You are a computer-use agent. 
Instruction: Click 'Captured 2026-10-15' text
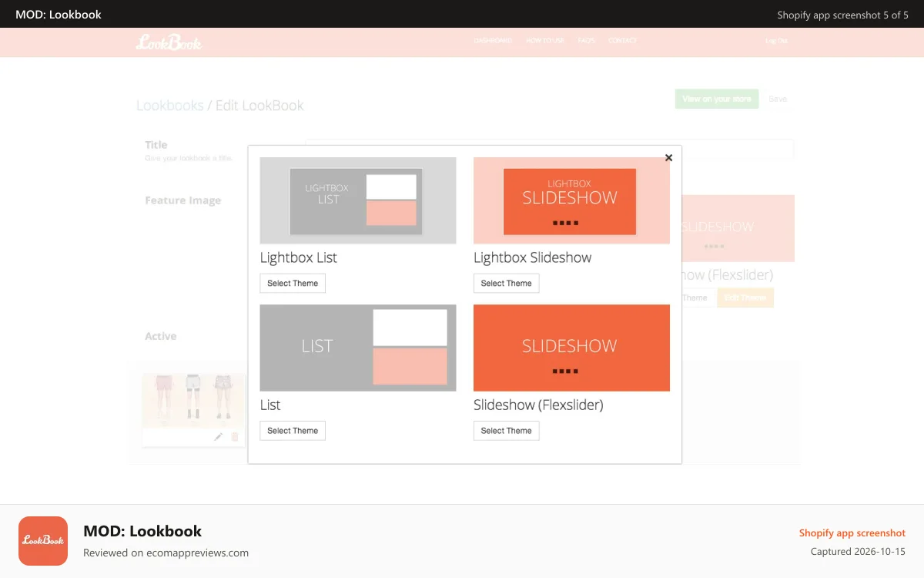(x=858, y=552)
